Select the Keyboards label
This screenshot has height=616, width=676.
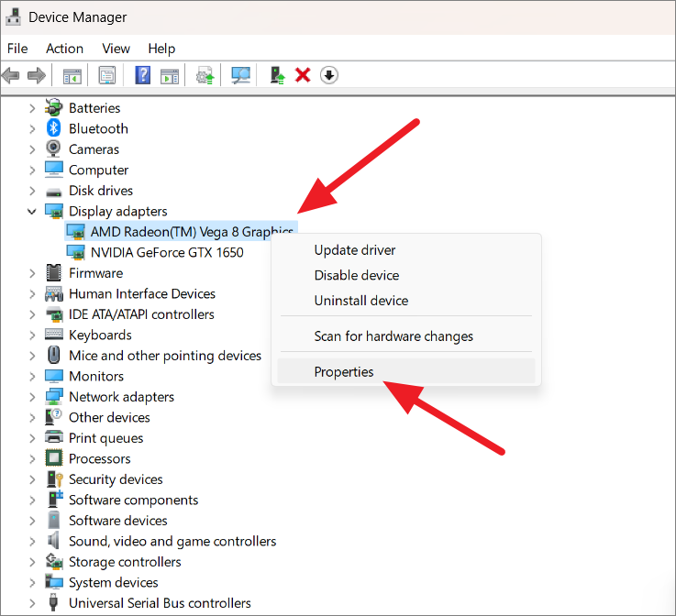101,335
